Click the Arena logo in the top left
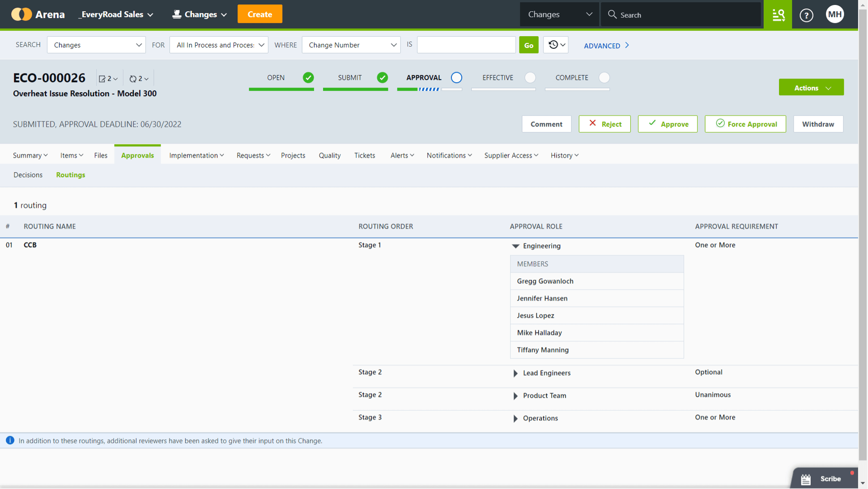 [x=21, y=14]
